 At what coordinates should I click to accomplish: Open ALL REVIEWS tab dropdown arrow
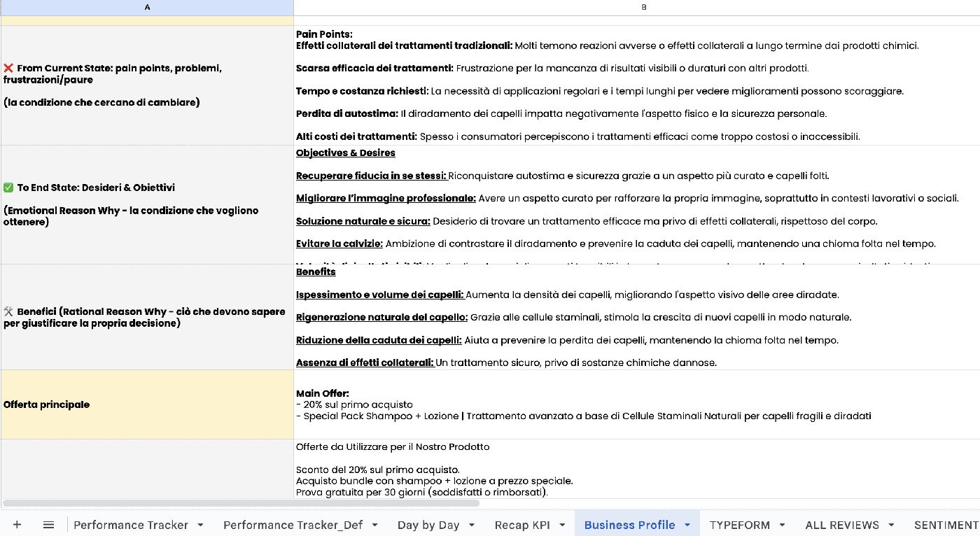click(891, 525)
